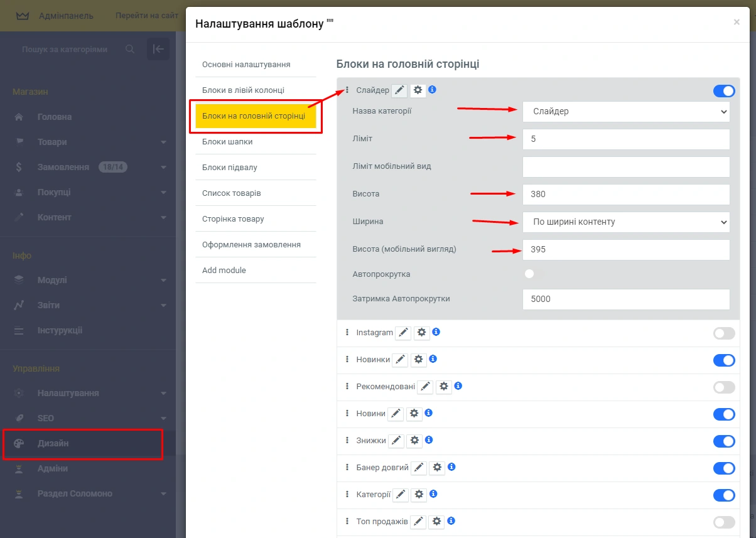Open the Назва категорії dropdown
This screenshot has height=538, width=756.
625,112
